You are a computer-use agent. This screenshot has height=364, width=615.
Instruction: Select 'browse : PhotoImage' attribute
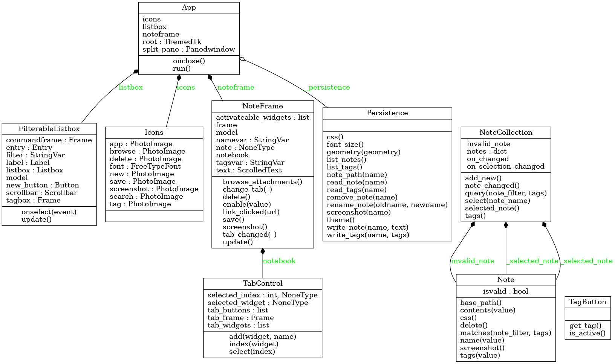[147, 151]
